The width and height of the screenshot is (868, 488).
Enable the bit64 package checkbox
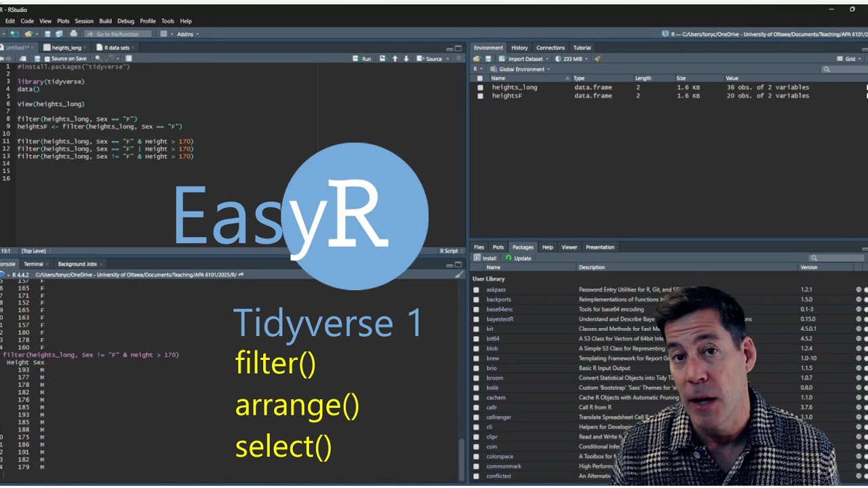tap(476, 339)
